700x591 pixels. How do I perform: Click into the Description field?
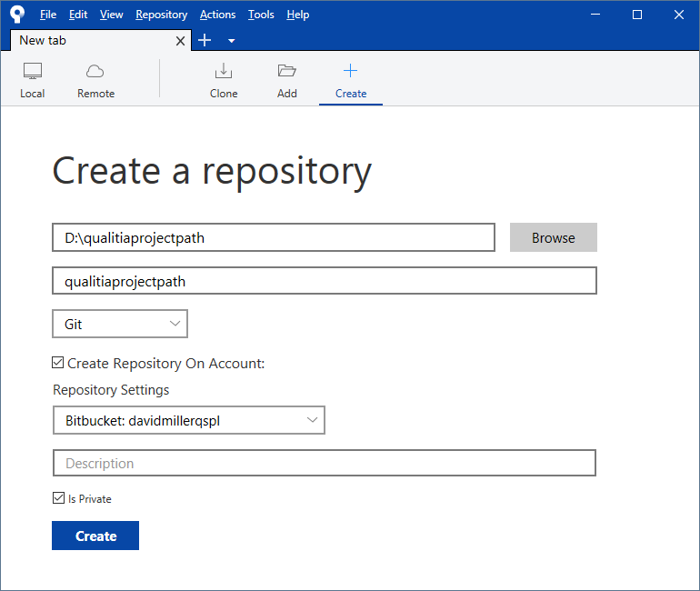pyautogui.click(x=324, y=463)
